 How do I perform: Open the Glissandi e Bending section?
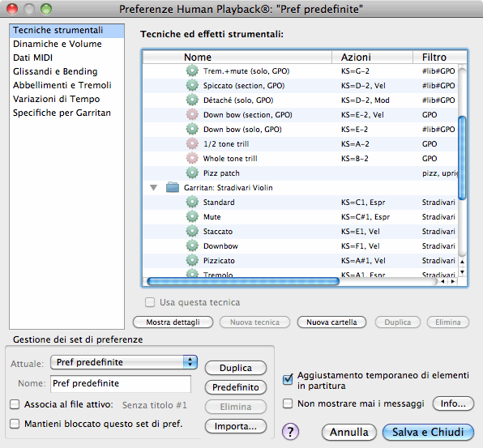click(x=55, y=71)
